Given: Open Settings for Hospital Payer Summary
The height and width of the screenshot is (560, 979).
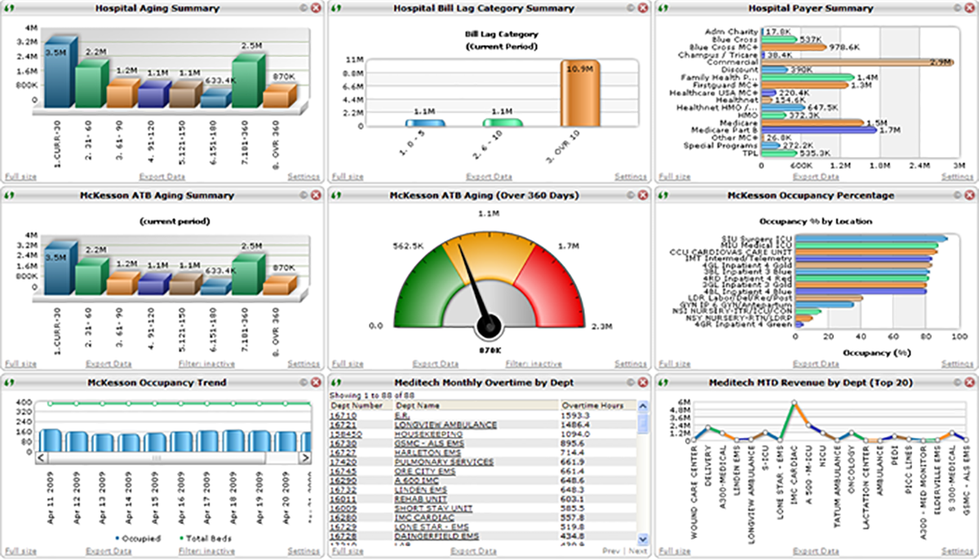Looking at the screenshot, I should coord(957,177).
